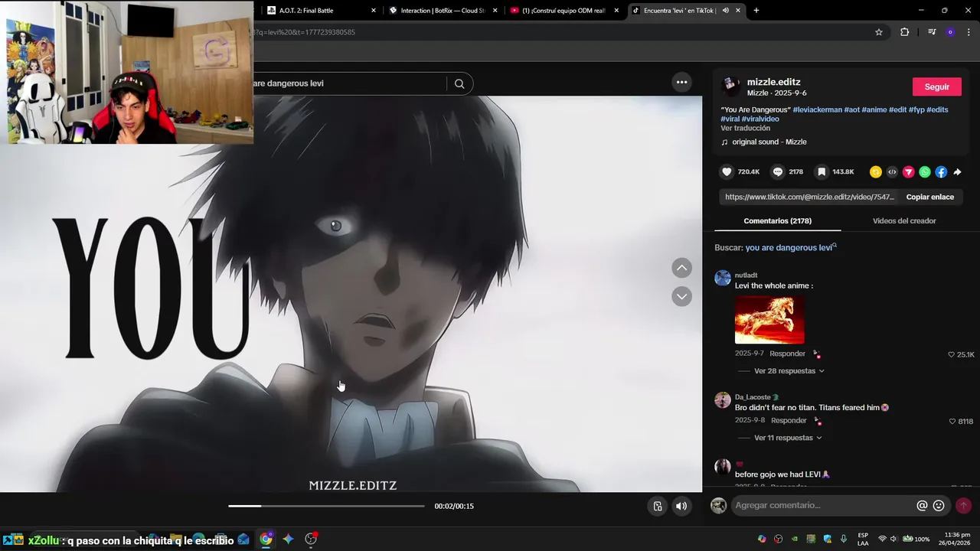
Task: Open mizzle.editz profile avatar
Action: tap(730, 86)
